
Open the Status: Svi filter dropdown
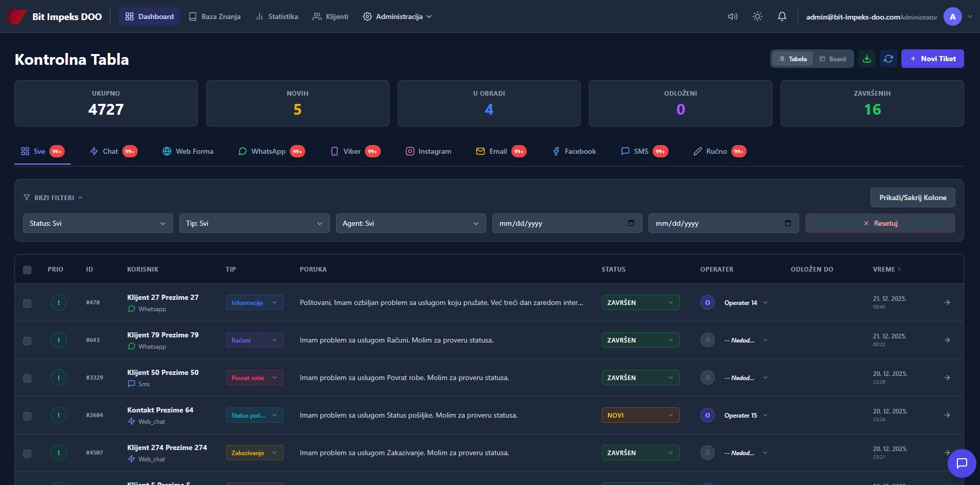97,223
